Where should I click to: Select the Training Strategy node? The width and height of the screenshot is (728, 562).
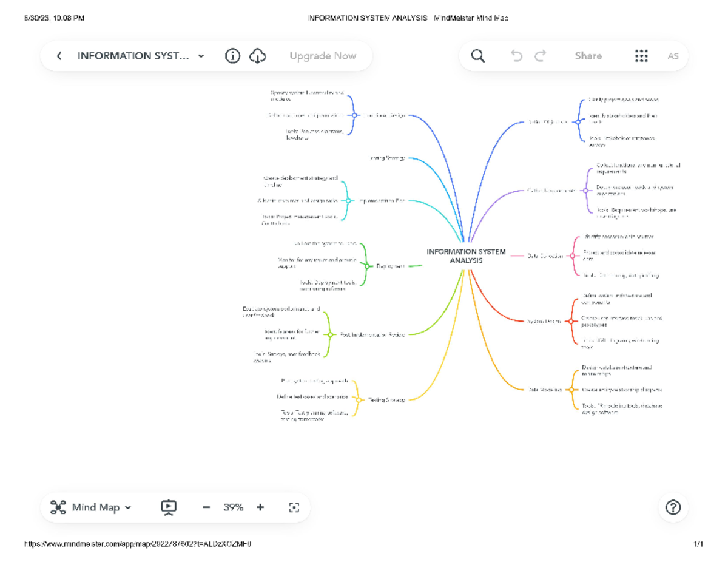[x=387, y=158]
